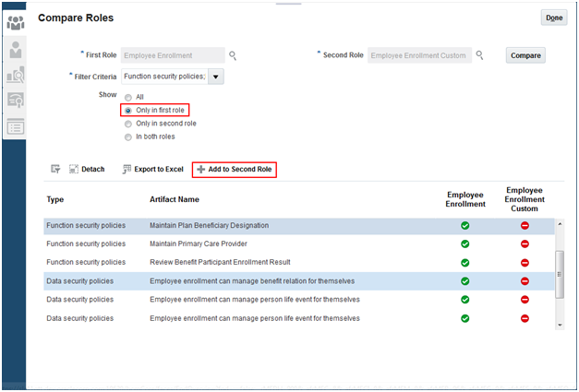The height and width of the screenshot is (392, 579).
Task: Click the analytics search sidebar icon
Action: point(15,74)
